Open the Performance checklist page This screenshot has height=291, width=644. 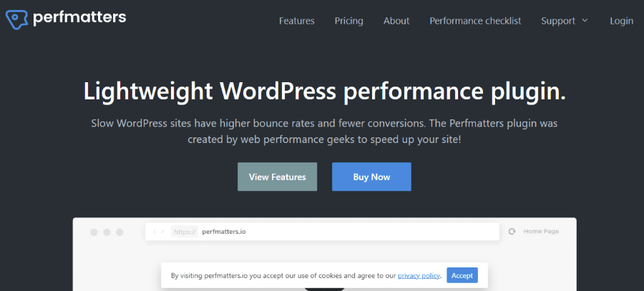coord(475,21)
